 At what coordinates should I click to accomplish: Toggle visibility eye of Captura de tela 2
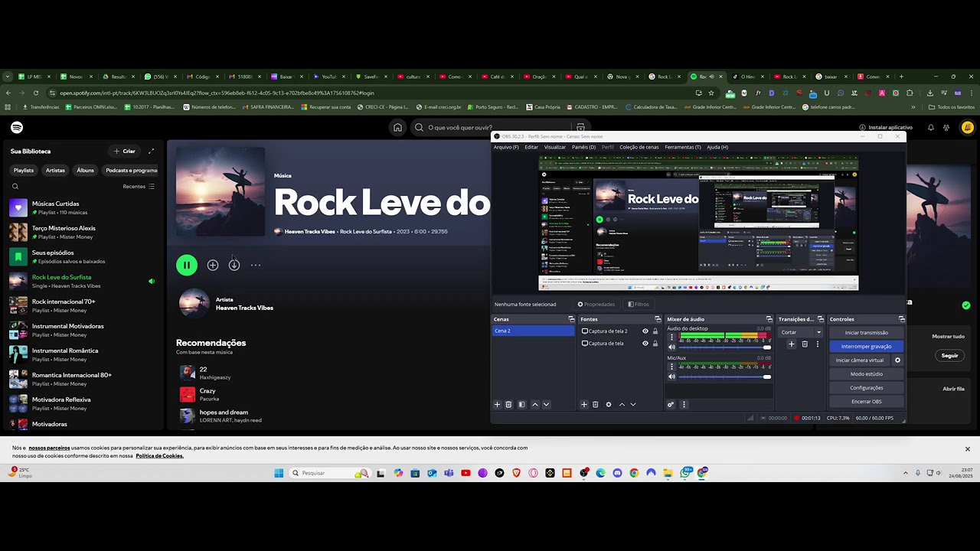(x=645, y=331)
